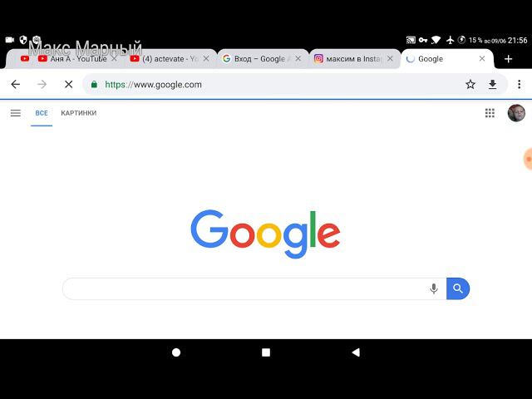This screenshot has height=399, width=532.
Task: Bookmark page with the star icon
Action: [x=470, y=85]
